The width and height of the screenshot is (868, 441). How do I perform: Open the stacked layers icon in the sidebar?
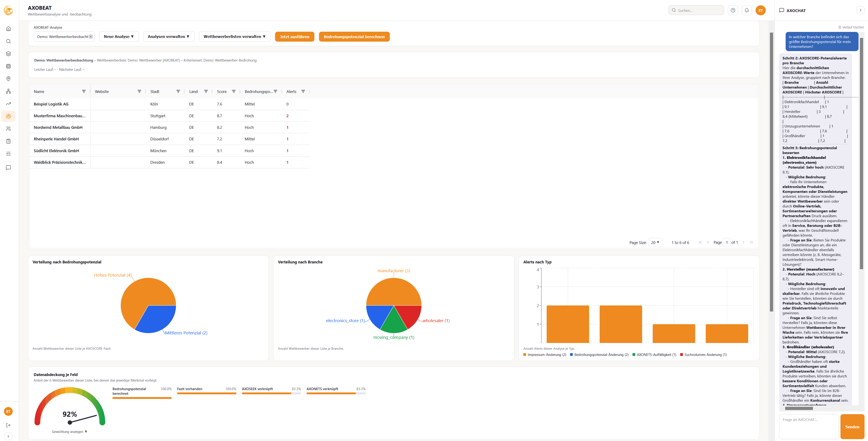8,54
